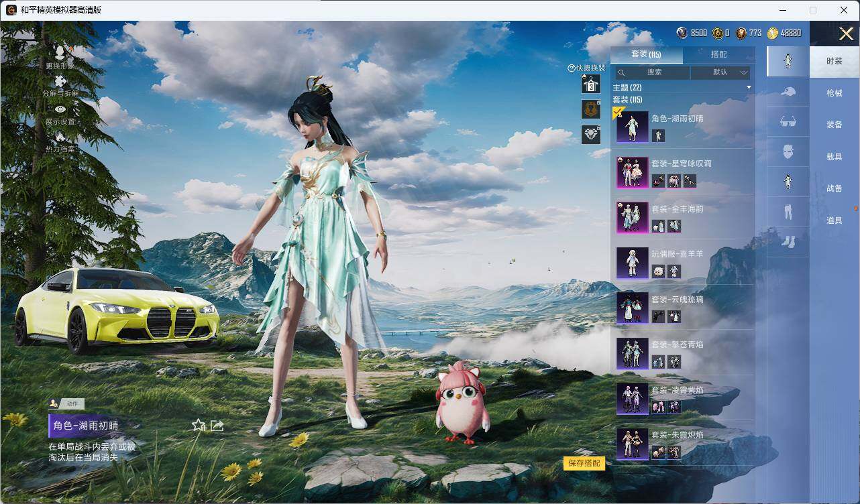The height and width of the screenshot is (504, 860).
Task: Select the 套装-朱霞炽焰 outfit thumbnail
Action: coord(633,444)
